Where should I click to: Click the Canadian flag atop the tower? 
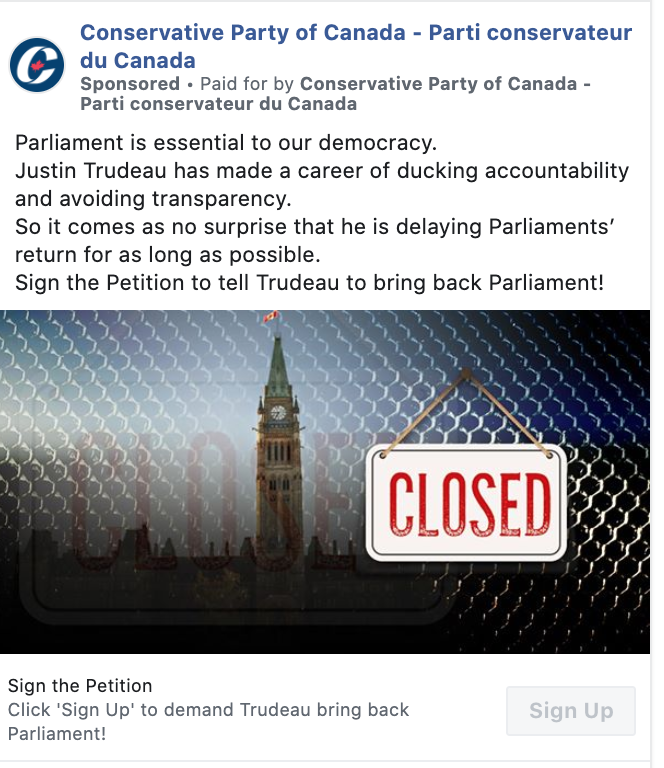point(268,318)
